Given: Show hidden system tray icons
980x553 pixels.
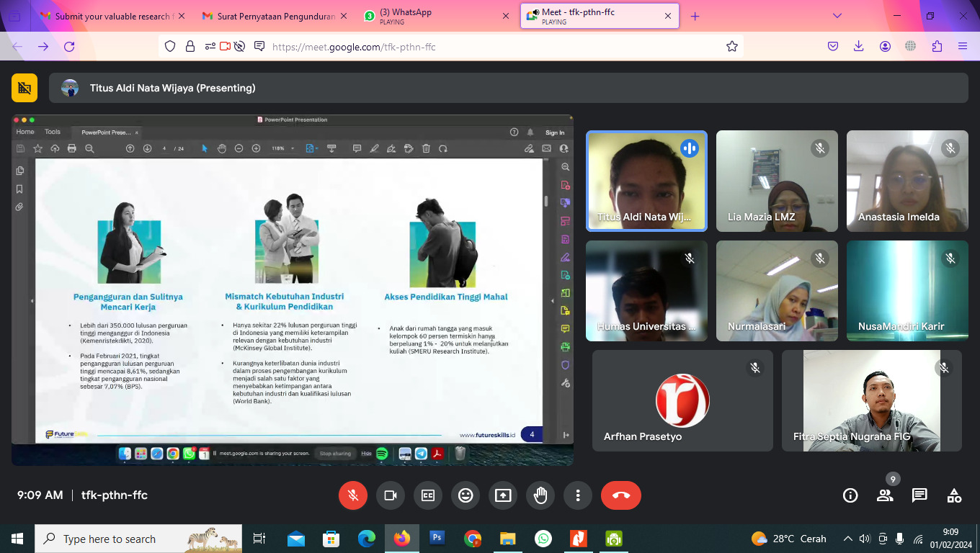Looking at the screenshot, I should coord(847,539).
